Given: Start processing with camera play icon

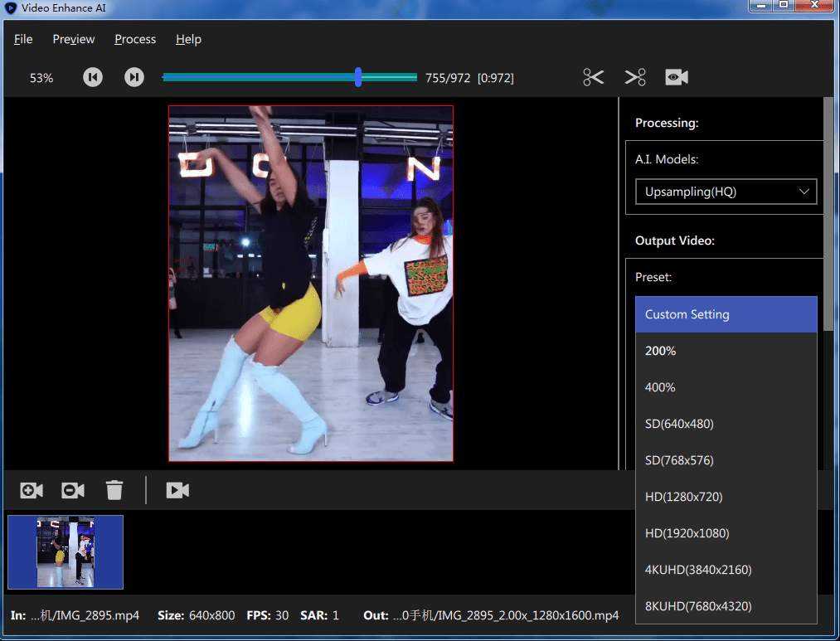Looking at the screenshot, I should coord(177,490).
